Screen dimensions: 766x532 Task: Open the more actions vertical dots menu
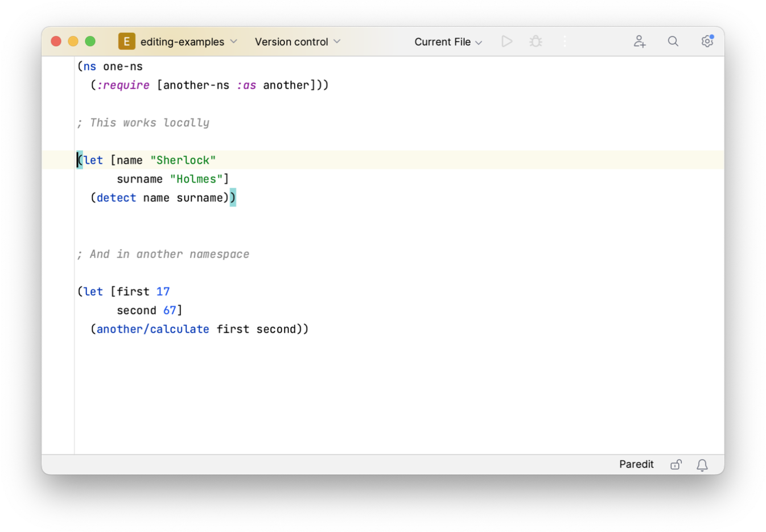point(565,42)
